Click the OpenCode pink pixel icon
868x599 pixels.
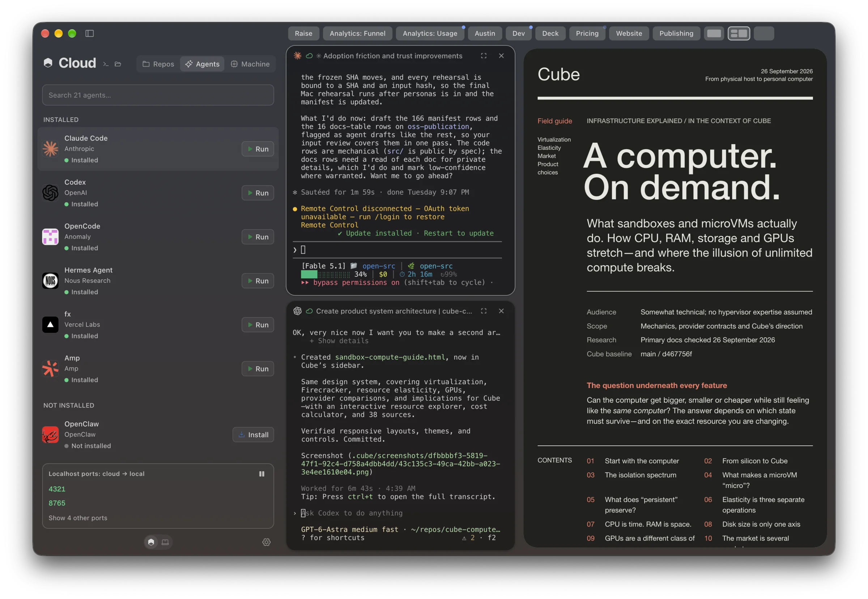point(50,236)
